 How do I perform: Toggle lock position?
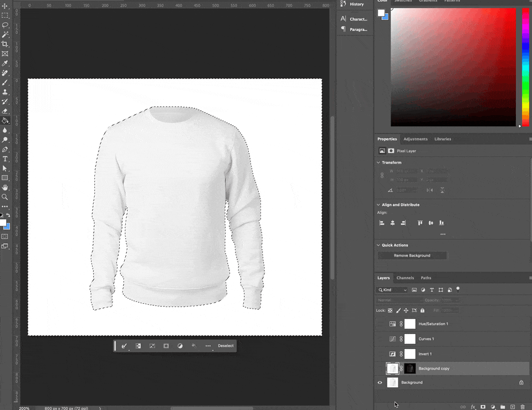point(406,310)
